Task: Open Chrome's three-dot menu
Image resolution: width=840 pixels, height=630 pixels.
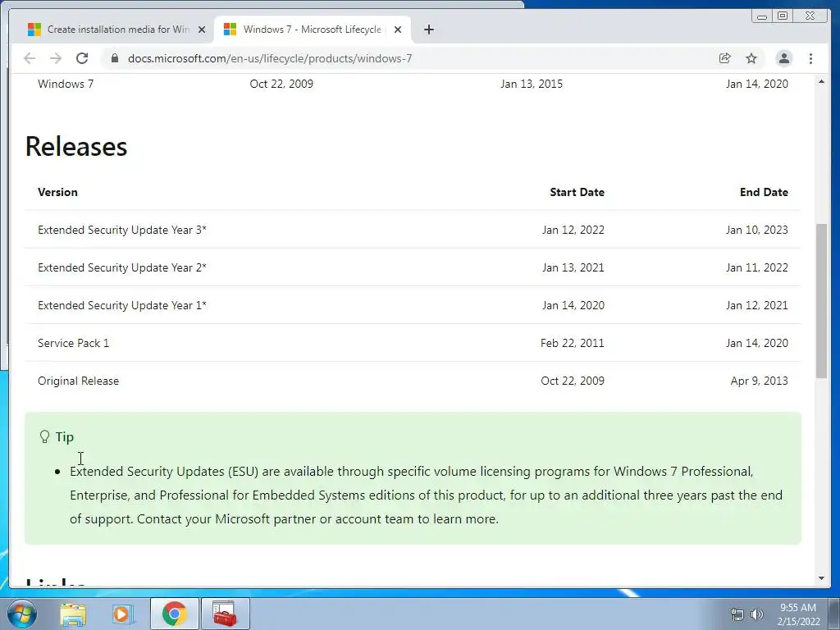Action: (x=810, y=58)
